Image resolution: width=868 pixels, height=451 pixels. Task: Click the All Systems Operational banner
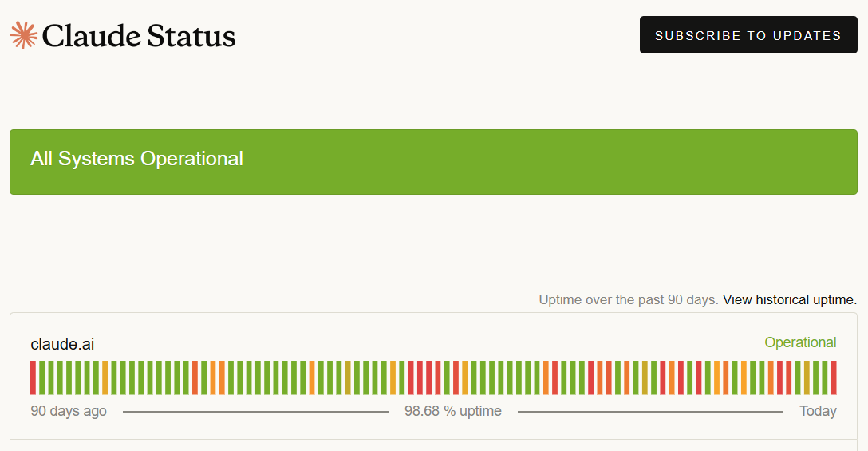click(x=433, y=162)
